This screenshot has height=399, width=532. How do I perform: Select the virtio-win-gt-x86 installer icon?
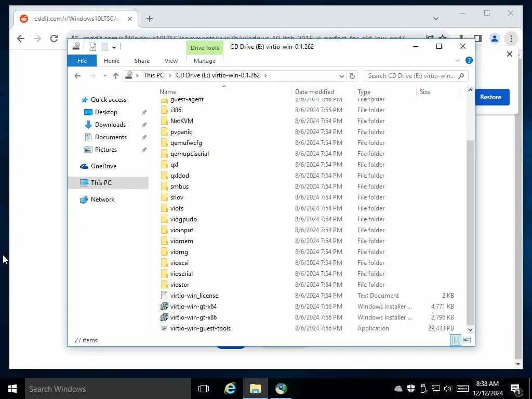(x=164, y=317)
